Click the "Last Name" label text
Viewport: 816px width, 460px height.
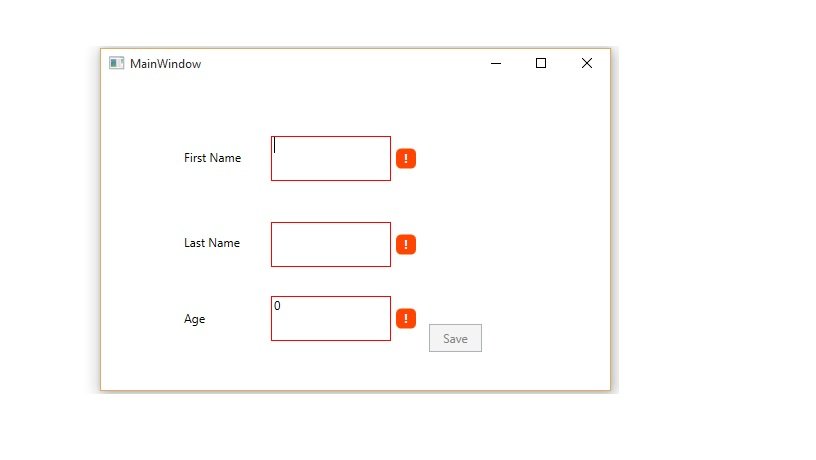(x=212, y=243)
